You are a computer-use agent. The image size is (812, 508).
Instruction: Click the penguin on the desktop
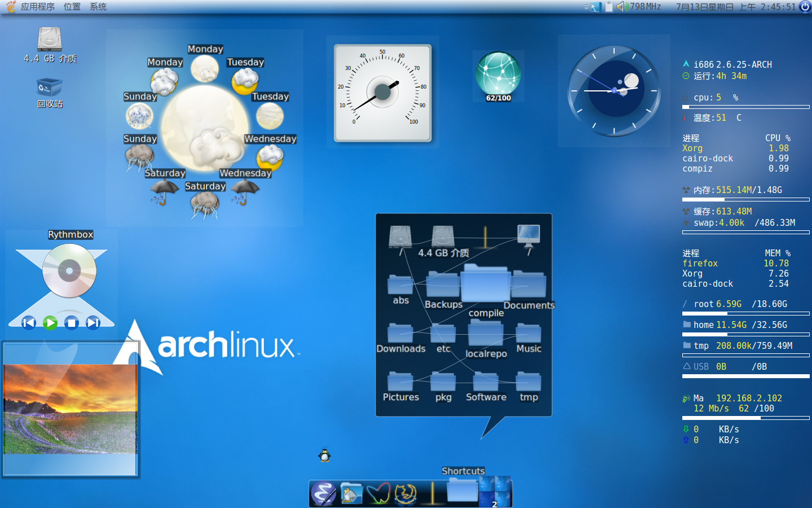coord(324,455)
